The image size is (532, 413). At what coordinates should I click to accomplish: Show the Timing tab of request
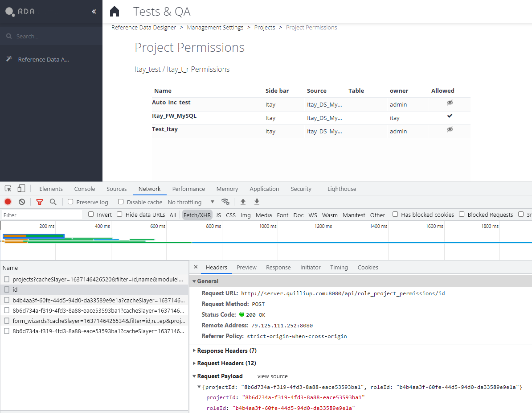[339, 267]
